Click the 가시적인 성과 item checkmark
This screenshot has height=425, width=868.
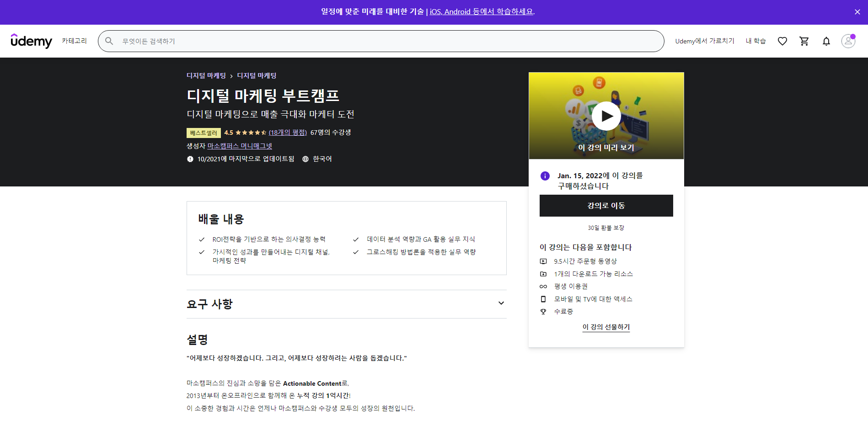point(202,252)
